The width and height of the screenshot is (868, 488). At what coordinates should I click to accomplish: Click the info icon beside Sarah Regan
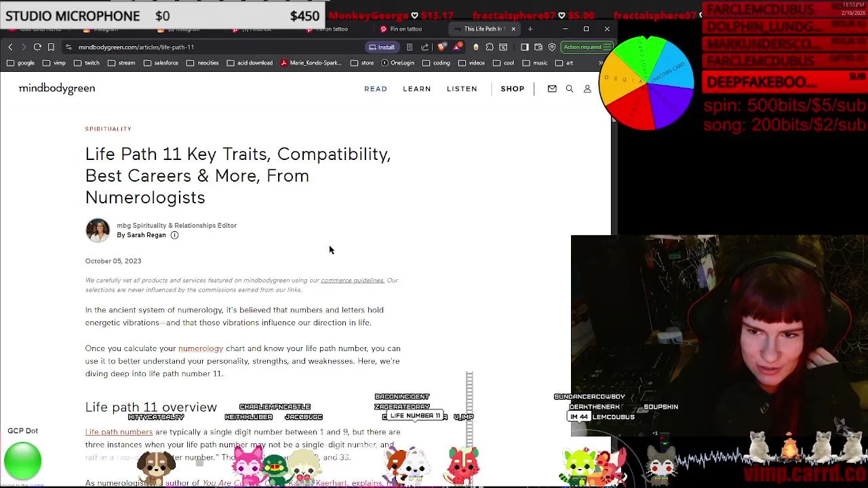pos(174,235)
